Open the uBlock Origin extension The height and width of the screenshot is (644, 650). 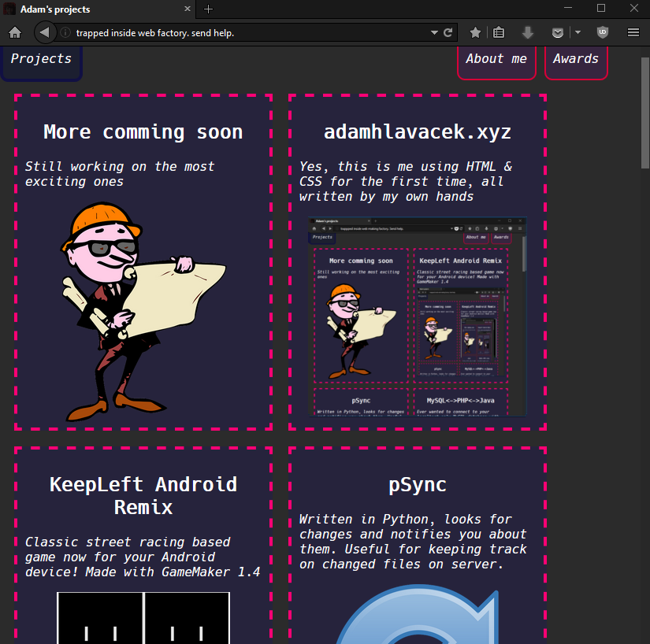click(x=601, y=32)
